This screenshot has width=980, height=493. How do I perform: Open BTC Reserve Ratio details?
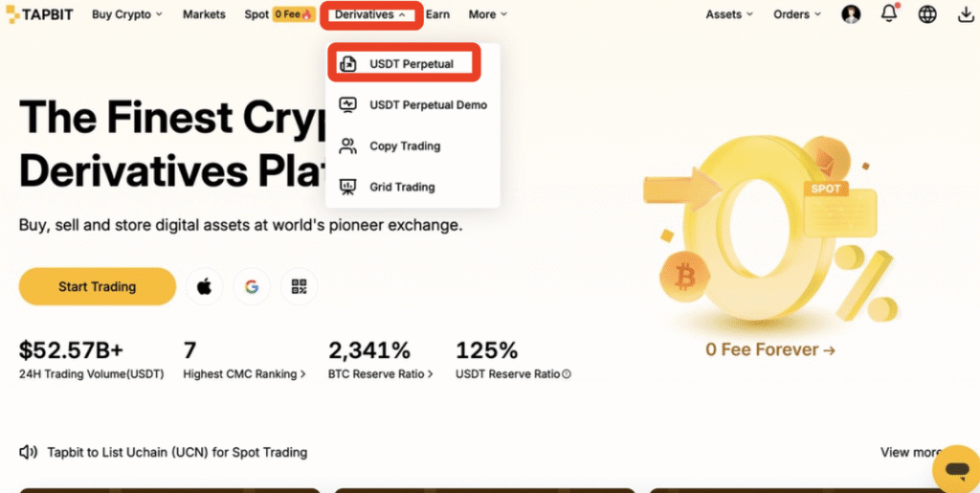[381, 374]
